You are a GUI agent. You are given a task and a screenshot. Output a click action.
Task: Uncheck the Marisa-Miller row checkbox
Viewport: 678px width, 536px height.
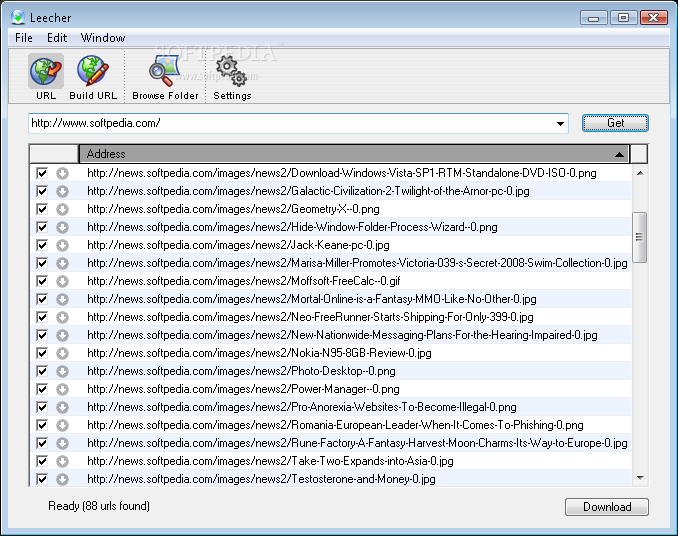click(42, 263)
